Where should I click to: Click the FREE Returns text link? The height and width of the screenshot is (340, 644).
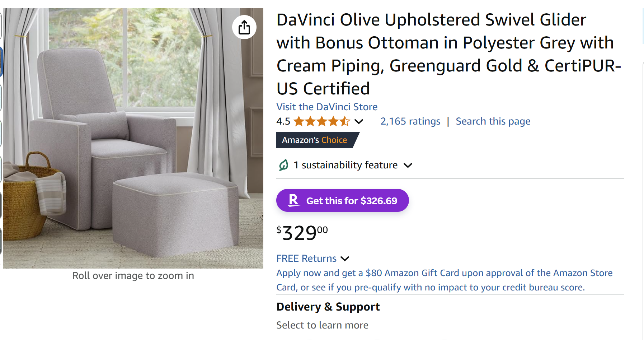306,259
